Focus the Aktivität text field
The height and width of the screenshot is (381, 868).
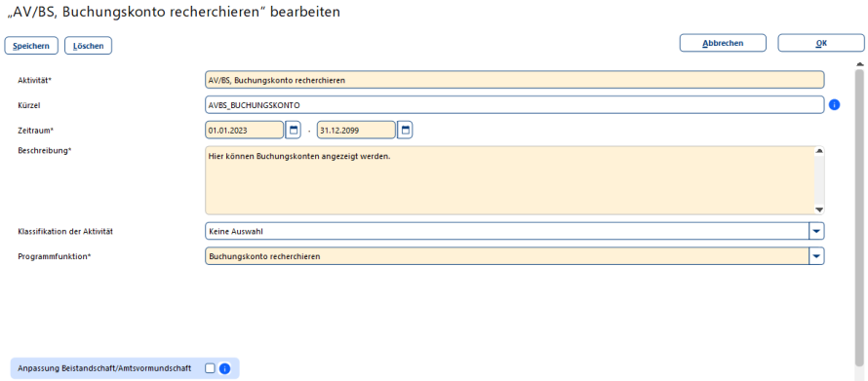click(514, 80)
